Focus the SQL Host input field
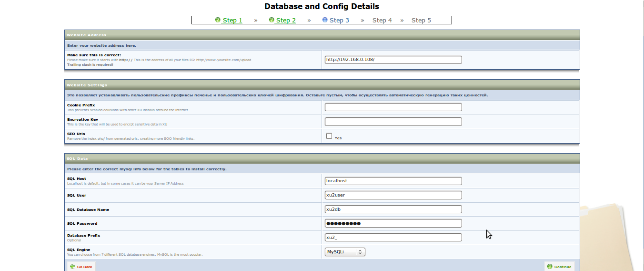This screenshot has height=271, width=644. tap(393, 181)
